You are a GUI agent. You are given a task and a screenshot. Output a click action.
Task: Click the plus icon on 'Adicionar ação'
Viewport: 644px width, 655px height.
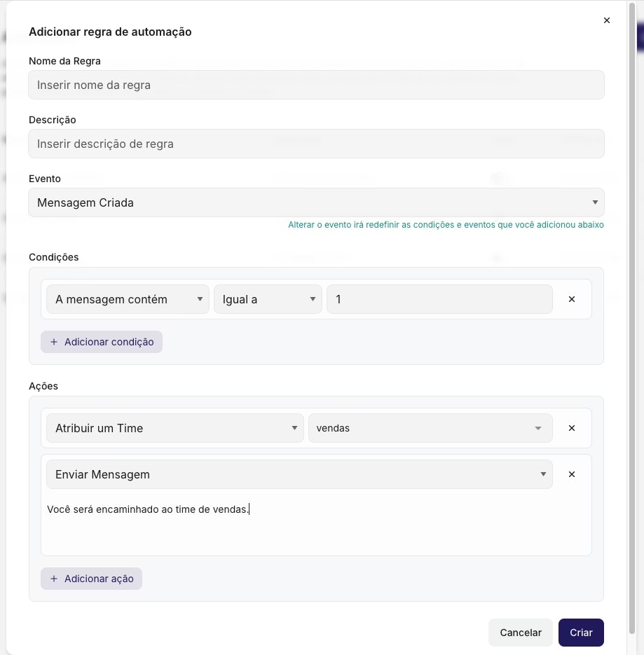(54, 579)
